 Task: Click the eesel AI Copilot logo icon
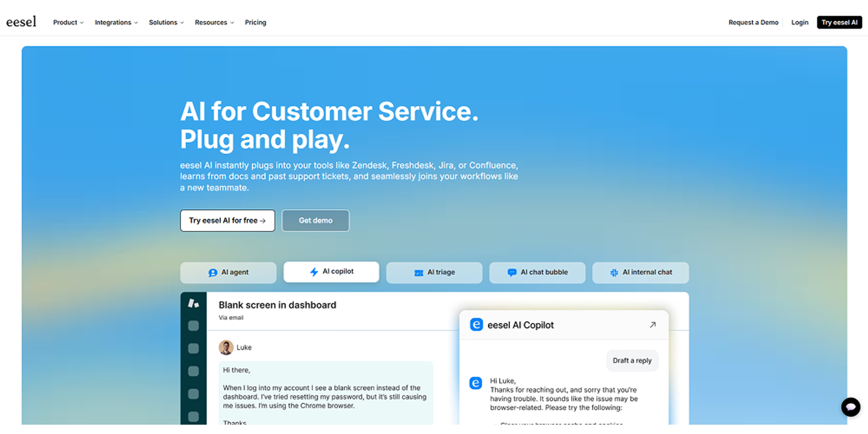[476, 325]
